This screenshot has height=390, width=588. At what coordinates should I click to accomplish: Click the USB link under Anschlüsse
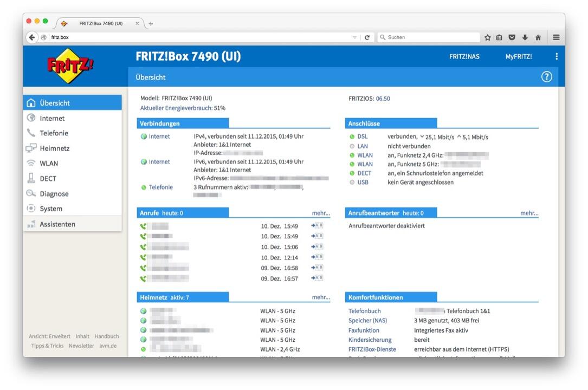pyautogui.click(x=363, y=182)
